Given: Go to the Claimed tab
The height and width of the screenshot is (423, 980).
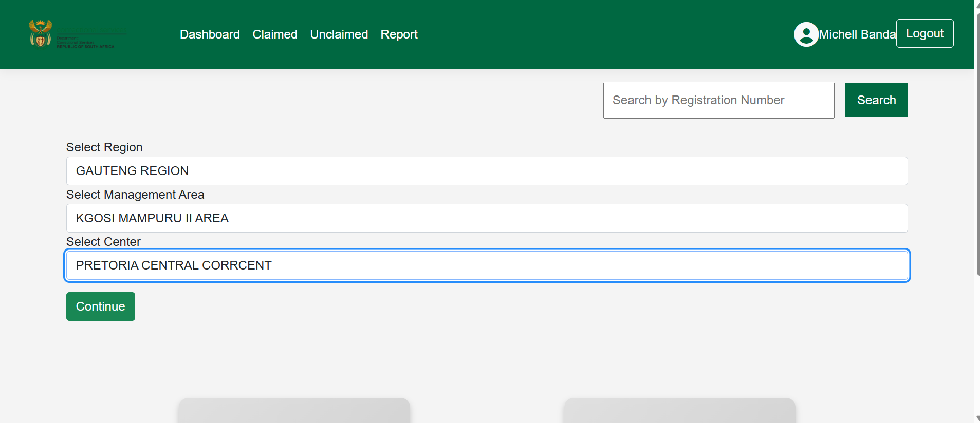Looking at the screenshot, I should (x=275, y=34).
